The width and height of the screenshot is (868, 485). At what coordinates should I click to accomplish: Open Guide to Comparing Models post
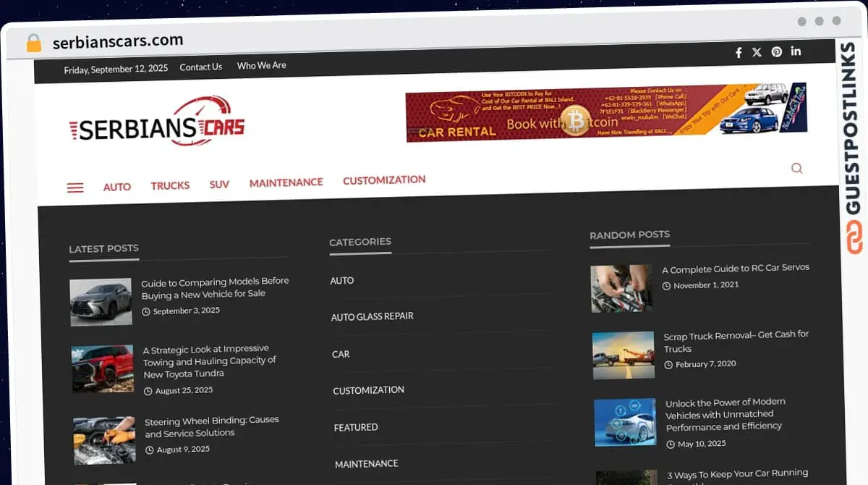coord(215,287)
